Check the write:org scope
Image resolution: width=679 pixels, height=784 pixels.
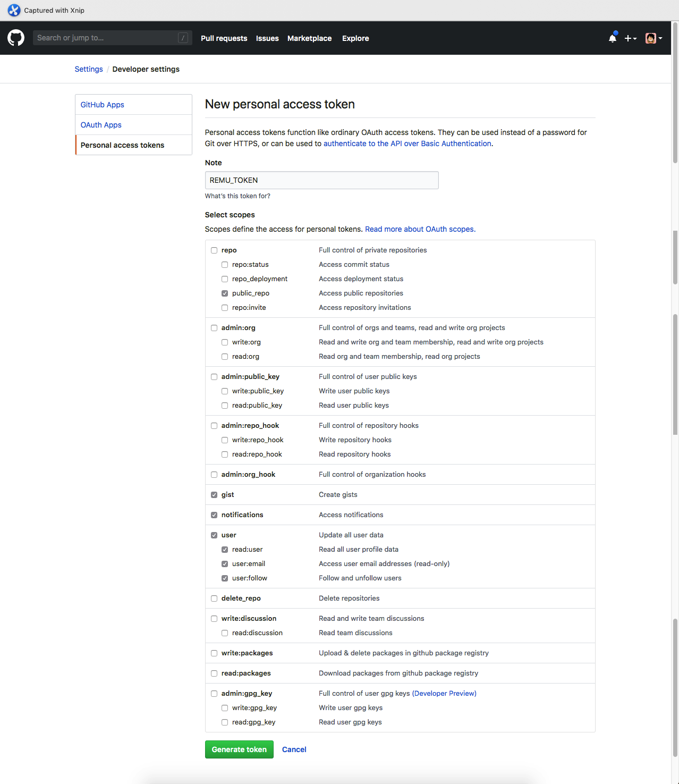[x=225, y=342]
